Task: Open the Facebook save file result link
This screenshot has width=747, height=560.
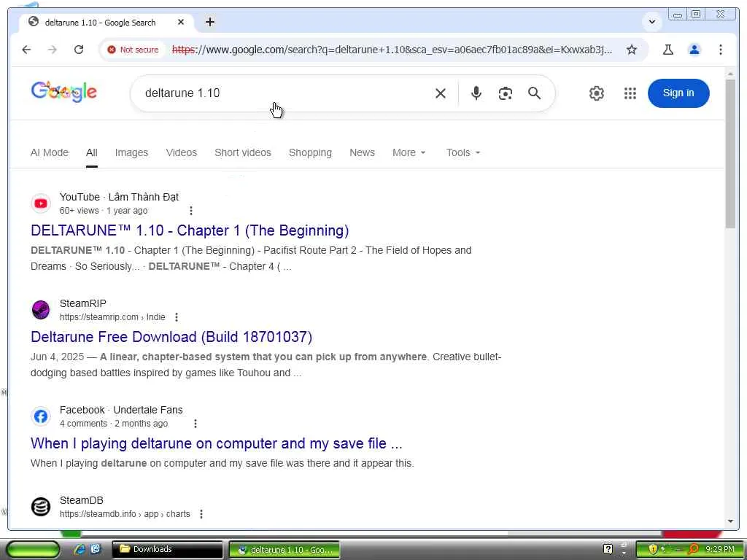Action: pyautogui.click(x=216, y=443)
